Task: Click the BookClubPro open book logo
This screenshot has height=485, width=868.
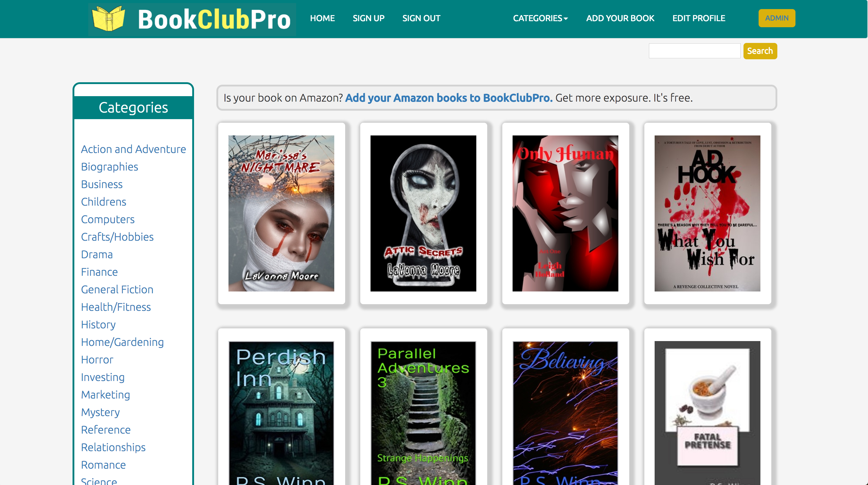Action: [108, 19]
